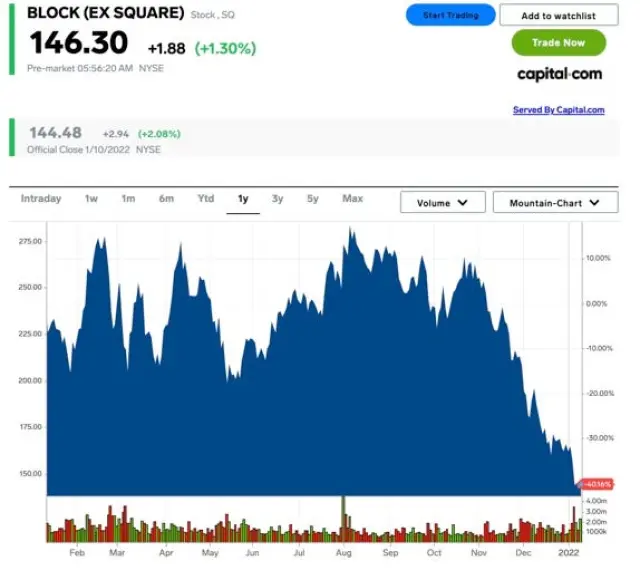640x580 pixels.
Task: Switch chart to Ytd range
Action: (206, 199)
